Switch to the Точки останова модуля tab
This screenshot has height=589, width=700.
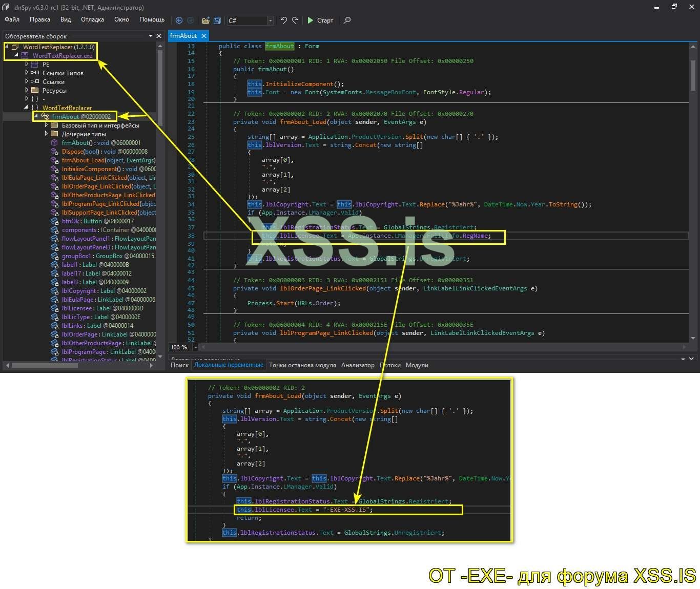click(302, 365)
